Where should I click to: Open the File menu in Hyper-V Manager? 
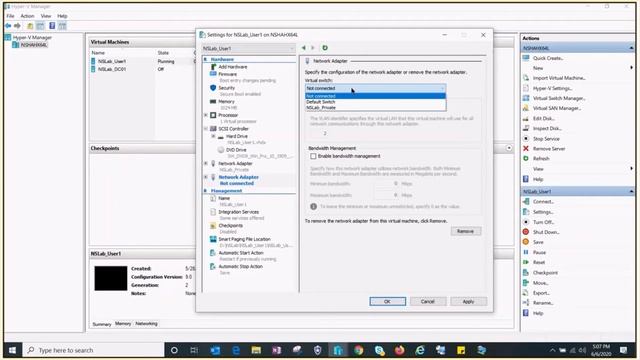point(10,16)
